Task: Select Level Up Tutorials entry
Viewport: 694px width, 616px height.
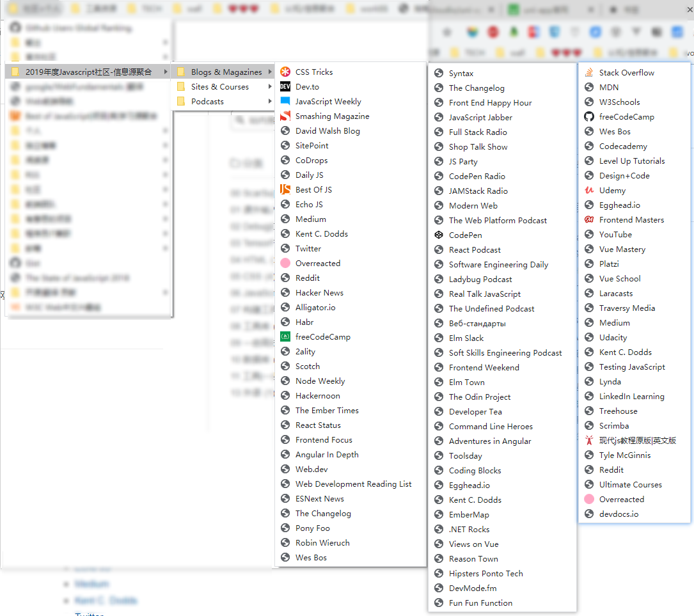Action: pos(635,161)
